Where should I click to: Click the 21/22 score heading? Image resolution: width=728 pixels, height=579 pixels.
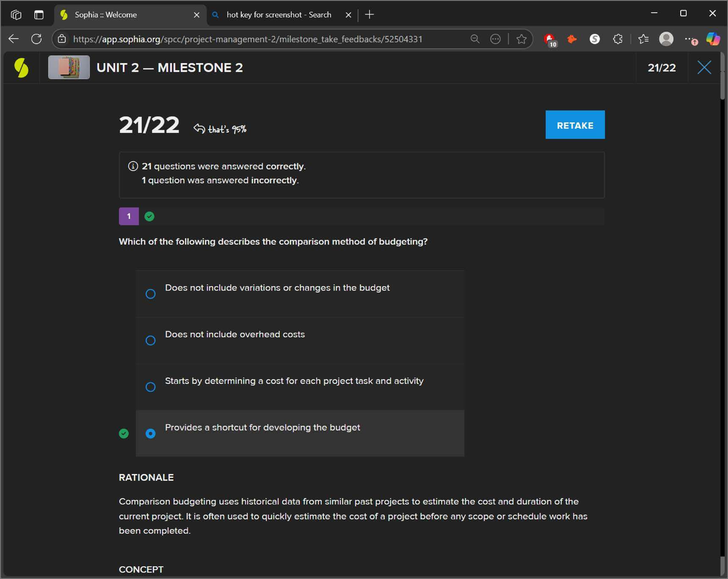[149, 125]
